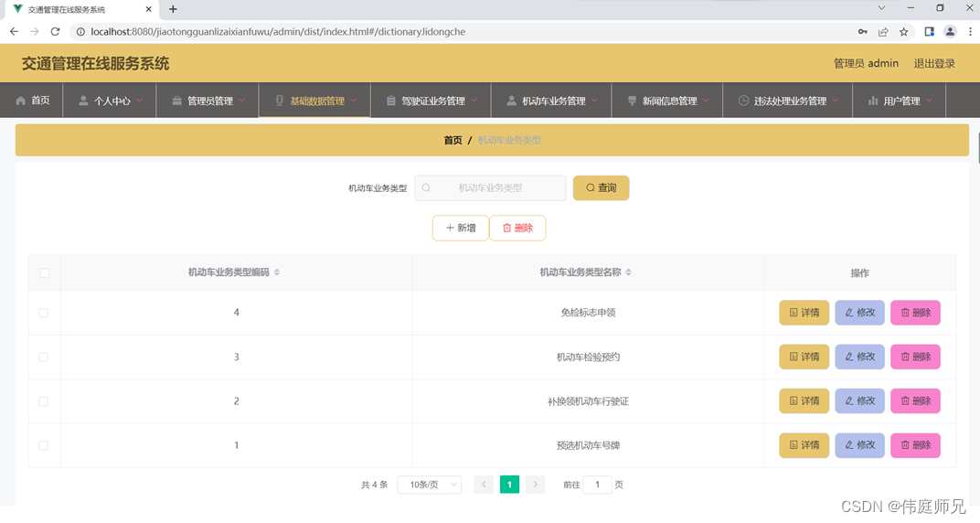The height and width of the screenshot is (523, 980).
Task: Go to next page arrow in pagination
Action: pos(535,485)
